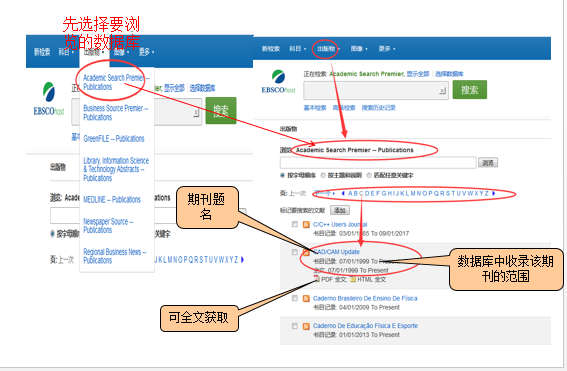Focus the main search field in right screenshot
567x371 pixels.
coord(376,90)
